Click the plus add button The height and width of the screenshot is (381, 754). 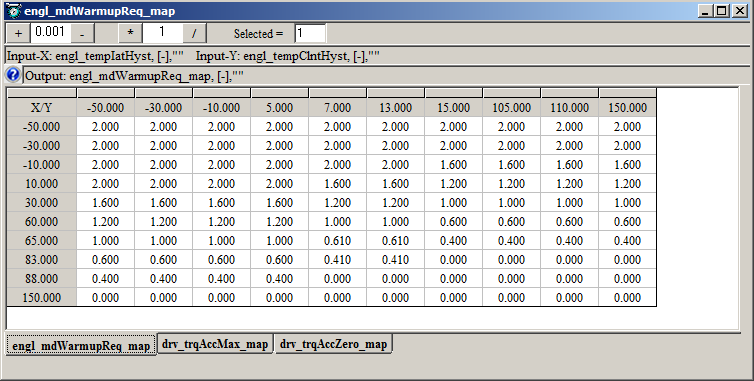[18, 33]
